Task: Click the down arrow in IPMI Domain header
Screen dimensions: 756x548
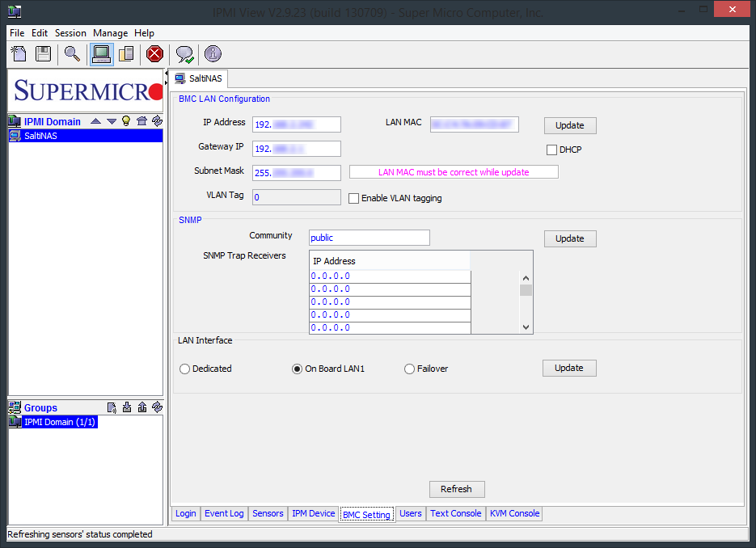Action: (x=112, y=121)
